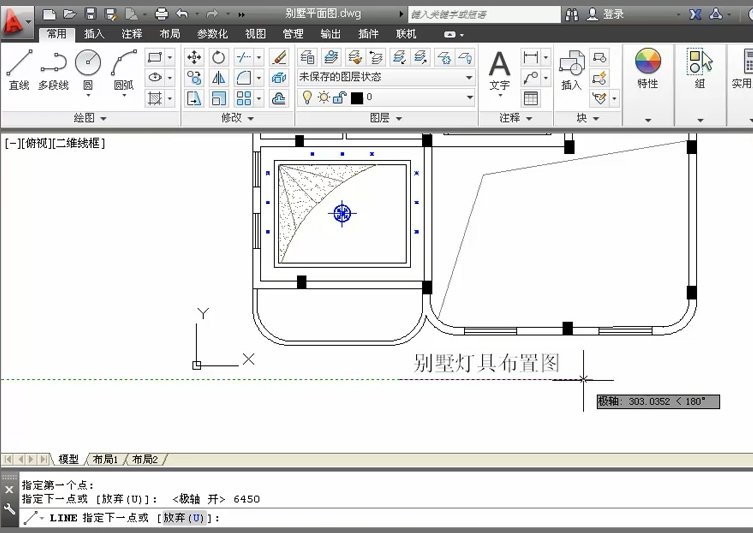Screen dimensions: 753x533
Task: Select the Copy tool
Action: pos(194,78)
